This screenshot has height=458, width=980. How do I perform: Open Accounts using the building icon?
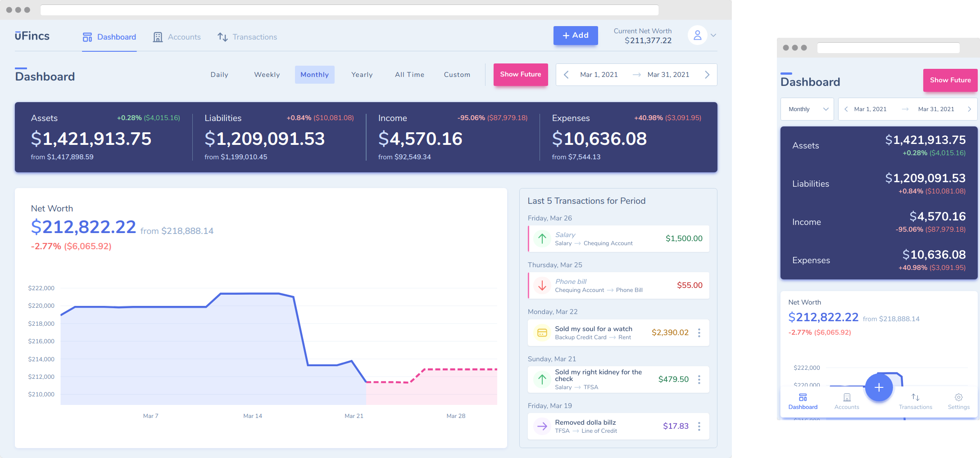[x=158, y=37]
